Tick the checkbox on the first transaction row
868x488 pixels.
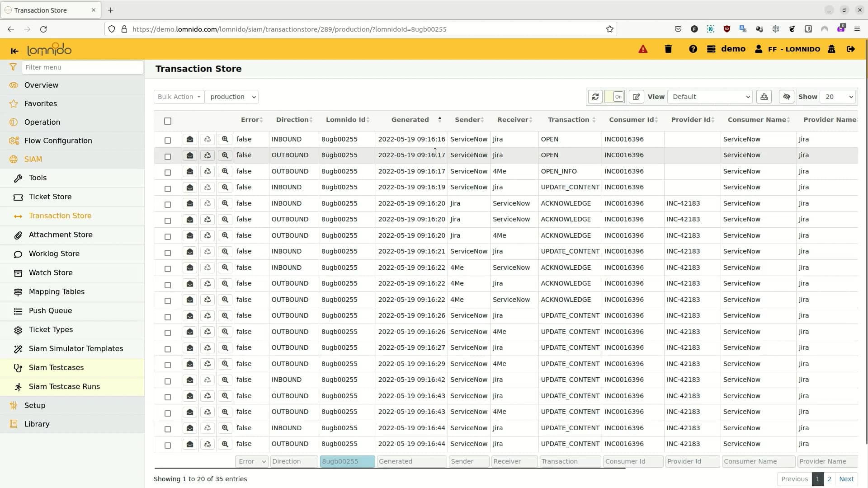(x=168, y=140)
